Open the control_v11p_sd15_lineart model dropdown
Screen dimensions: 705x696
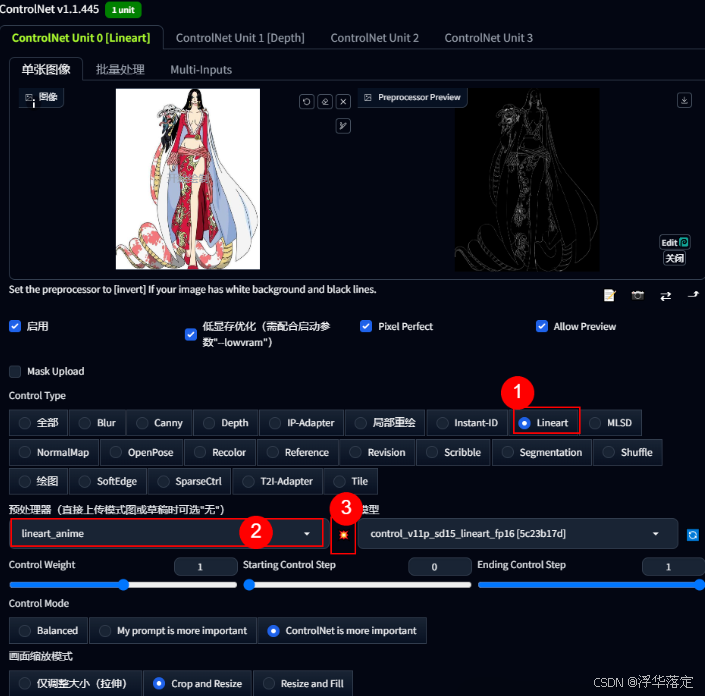tap(518, 534)
